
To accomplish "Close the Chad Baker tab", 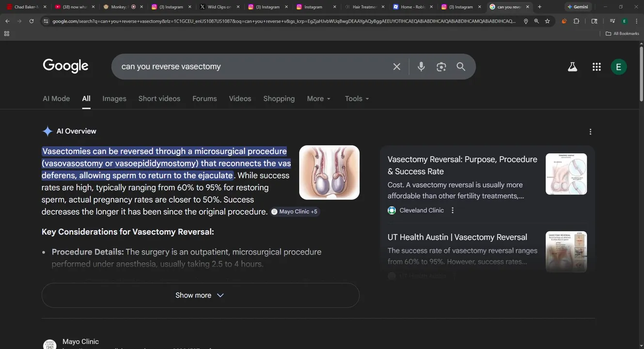I will click(x=45, y=7).
